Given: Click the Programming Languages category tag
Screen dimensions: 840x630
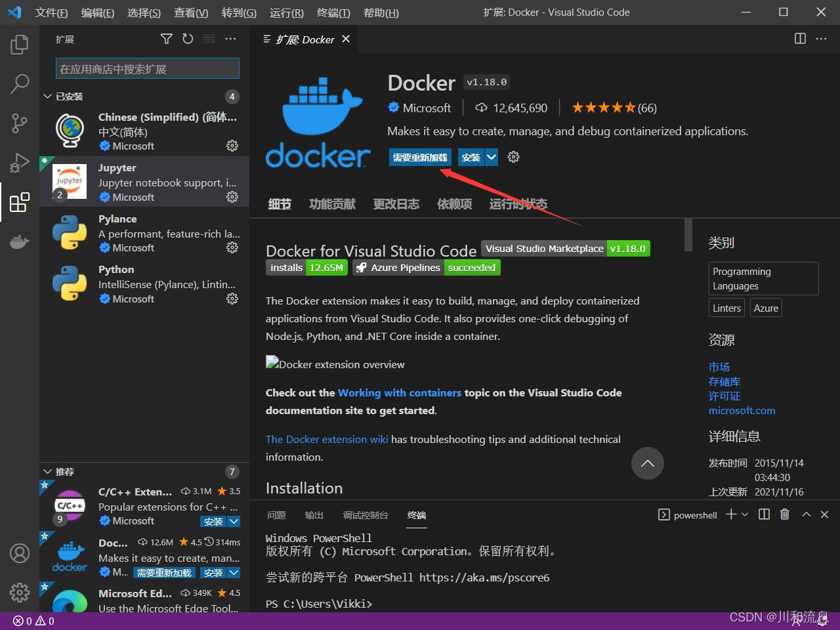Looking at the screenshot, I should (764, 278).
